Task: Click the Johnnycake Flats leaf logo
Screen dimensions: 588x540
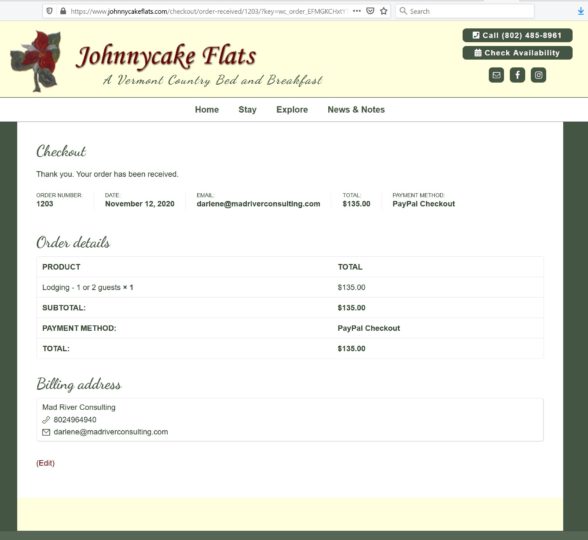Action: point(36,61)
